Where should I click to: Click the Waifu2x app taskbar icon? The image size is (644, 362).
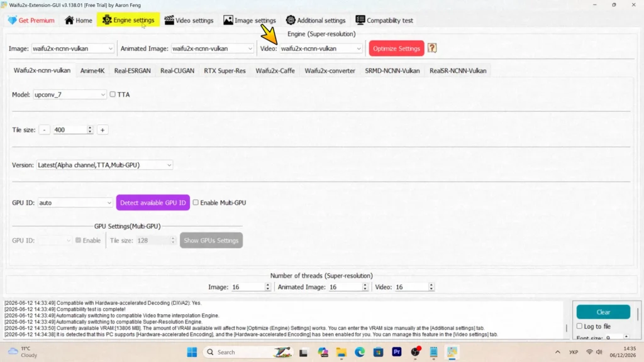[x=452, y=352]
